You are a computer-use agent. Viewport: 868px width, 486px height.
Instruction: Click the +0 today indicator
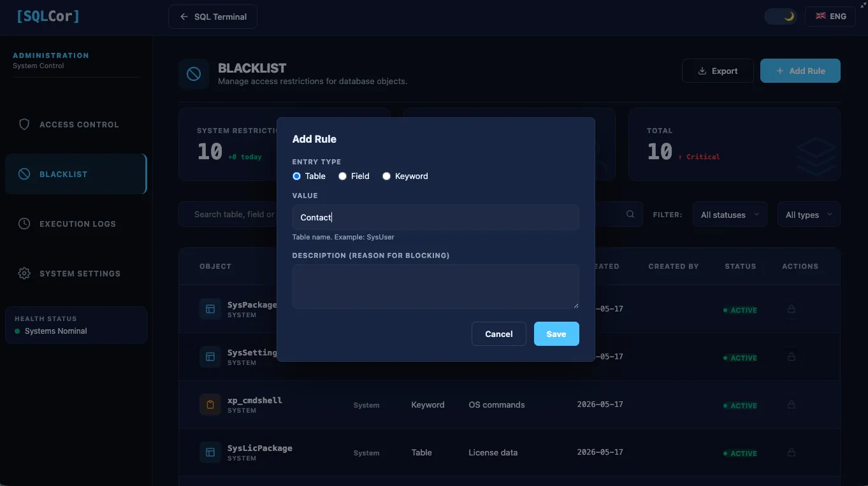[x=245, y=157]
